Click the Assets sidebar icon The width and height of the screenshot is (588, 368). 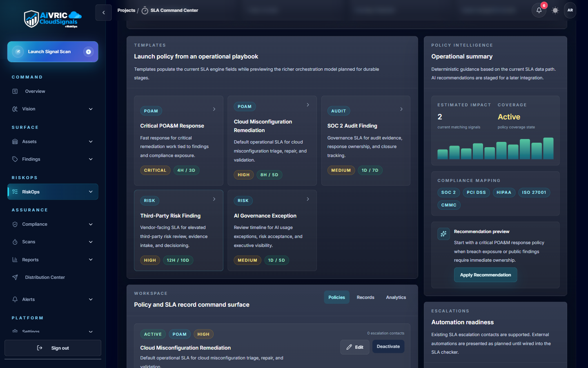15,141
